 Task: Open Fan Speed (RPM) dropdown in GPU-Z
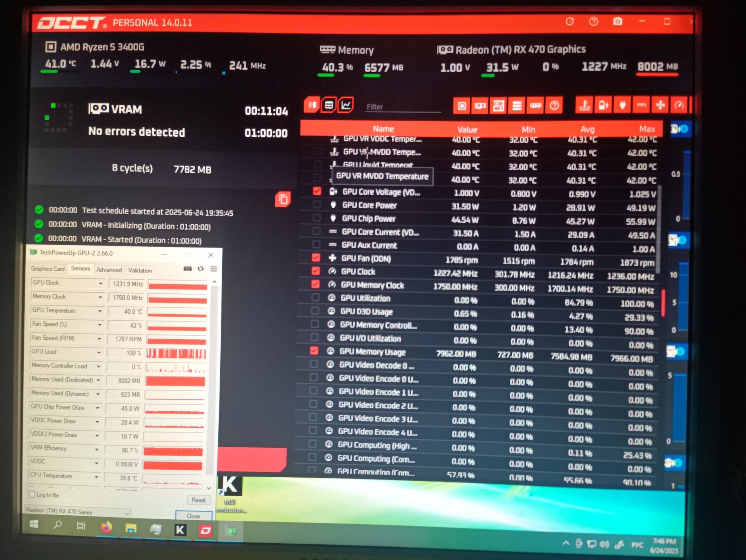[99, 338]
